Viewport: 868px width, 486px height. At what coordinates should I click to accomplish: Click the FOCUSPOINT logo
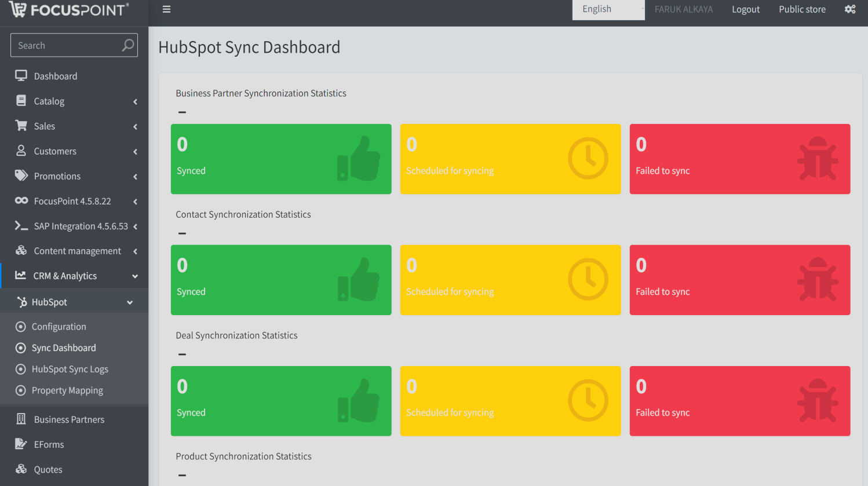70,10
